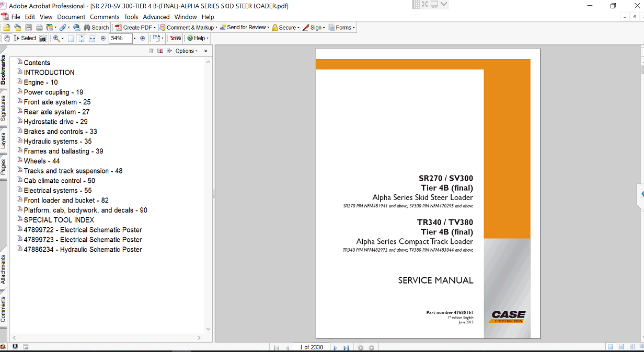
Task: Open the Document menu
Action: coord(71,17)
